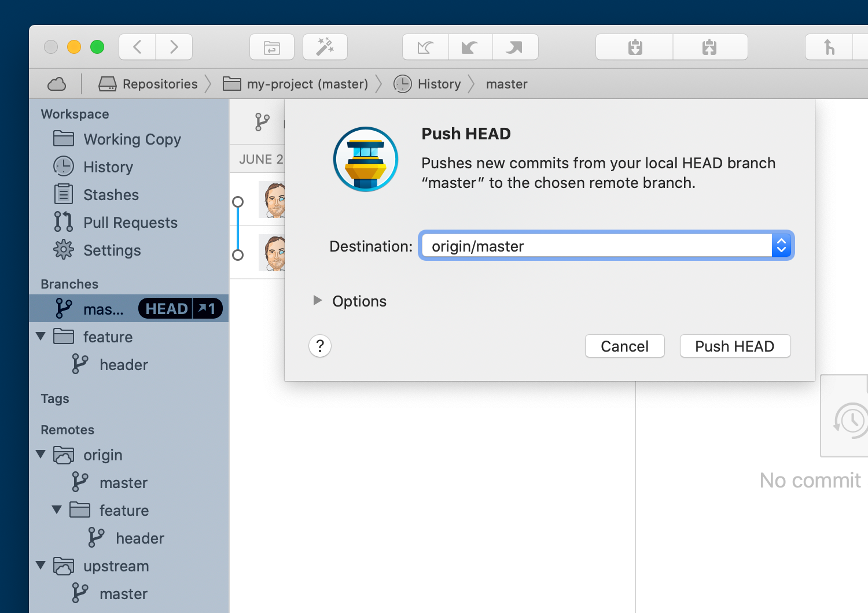Click the Push arrow toolbar icon

(x=515, y=47)
